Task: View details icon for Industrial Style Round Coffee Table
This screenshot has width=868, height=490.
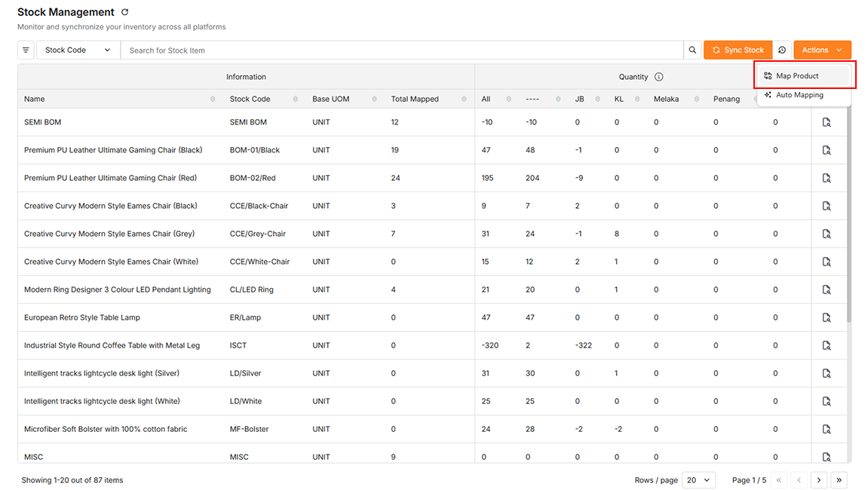Action: pyautogui.click(x=827, y=345)
